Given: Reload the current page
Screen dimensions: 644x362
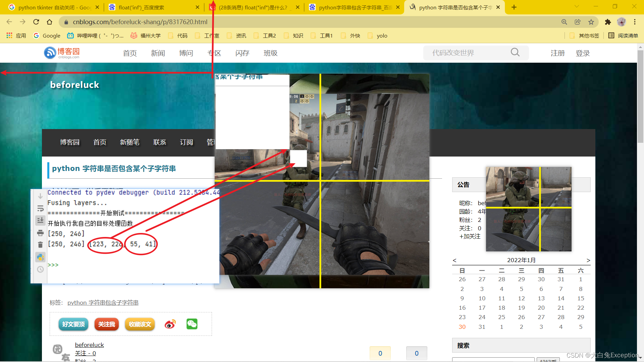Looking at the screenshot, I should point(36,22).
